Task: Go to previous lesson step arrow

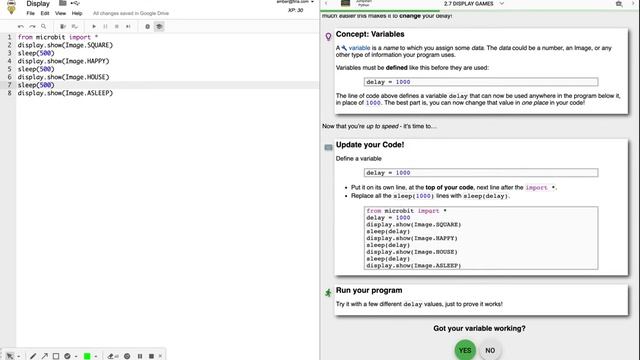Action: pyautogui.click(x=326, y=4)
